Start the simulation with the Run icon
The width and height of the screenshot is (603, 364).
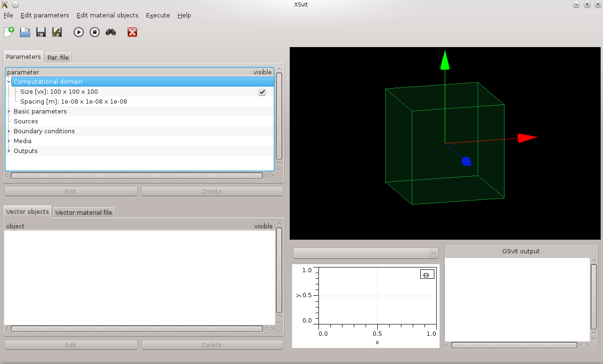pyautogui.click(x=79, y=32)
